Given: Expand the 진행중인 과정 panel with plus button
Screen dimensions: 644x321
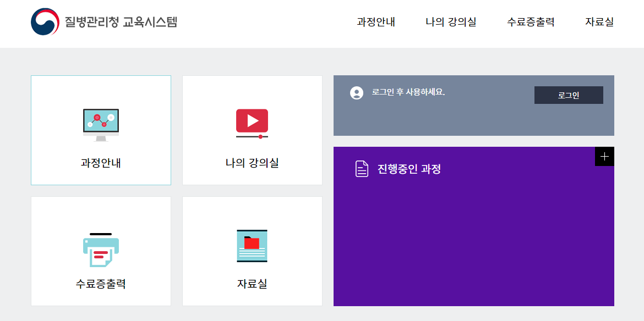Looking at the screenshot, I should 604,156.
